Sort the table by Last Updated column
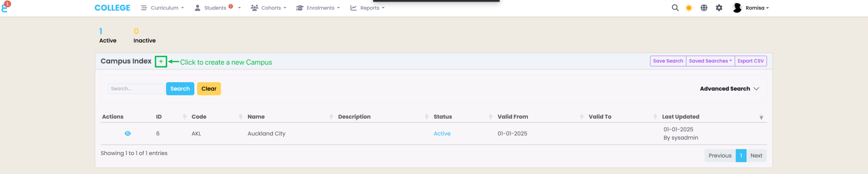Screen dimensions: 868x174 [680, 117]
